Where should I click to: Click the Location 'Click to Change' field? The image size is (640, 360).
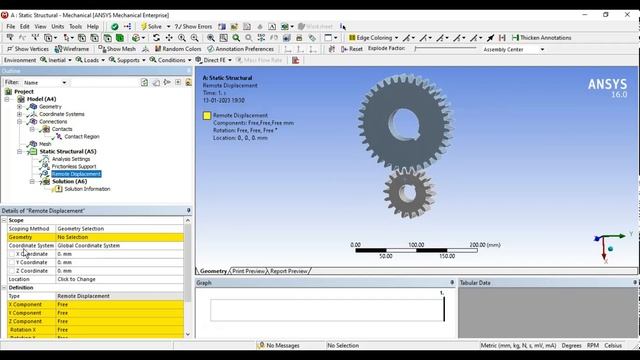[x=120, y=279]
